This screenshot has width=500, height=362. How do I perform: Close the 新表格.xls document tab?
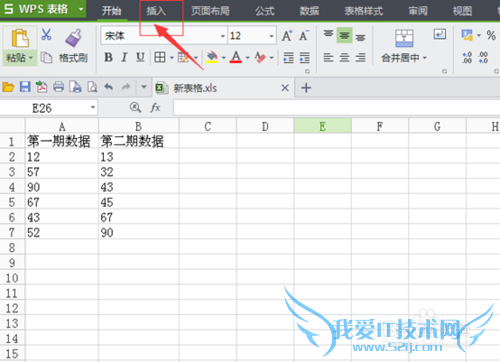(285, 88)
